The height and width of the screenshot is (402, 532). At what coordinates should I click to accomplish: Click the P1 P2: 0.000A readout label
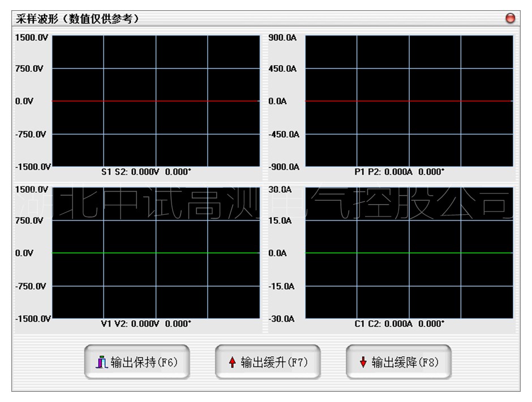pos(399,172)
